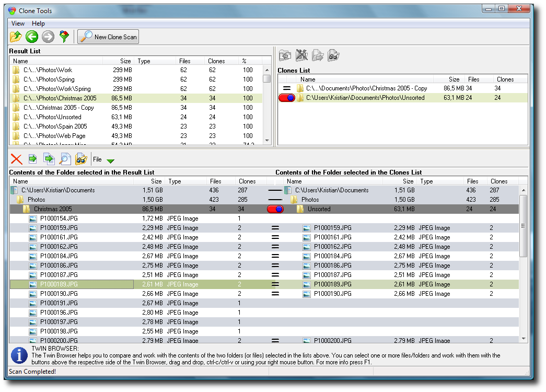Open the View menu
The width and height of the screenshot is (546, 392).
pos(18,24)
